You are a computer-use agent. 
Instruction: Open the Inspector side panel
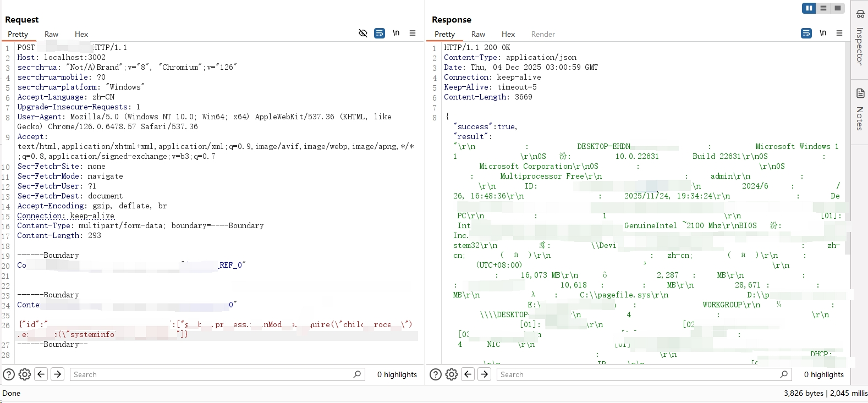tap(860, 38)
